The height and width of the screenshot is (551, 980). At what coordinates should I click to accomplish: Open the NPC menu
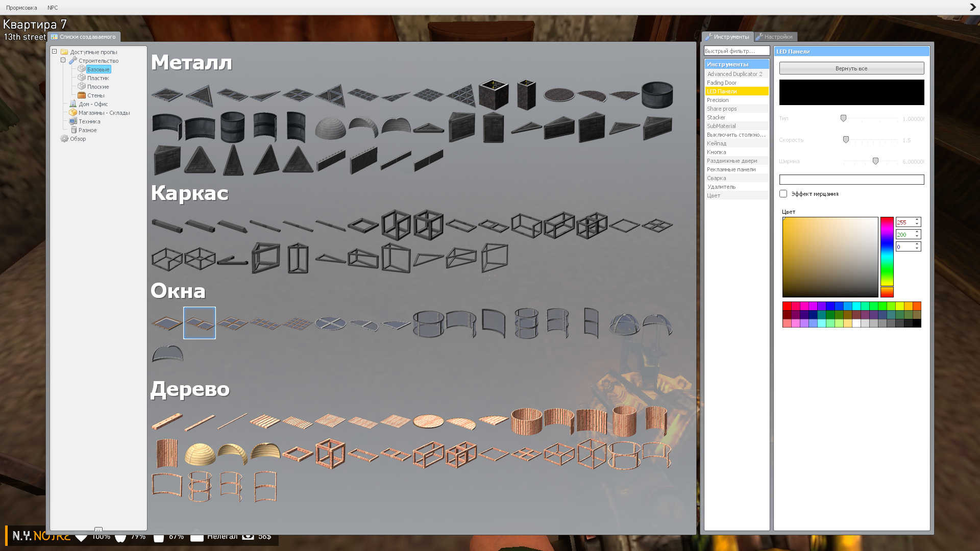(53, 8)
